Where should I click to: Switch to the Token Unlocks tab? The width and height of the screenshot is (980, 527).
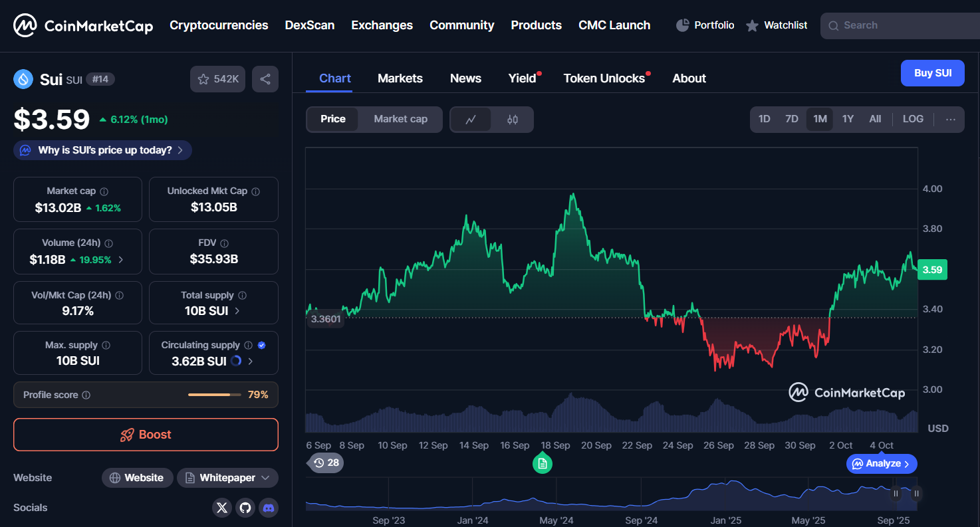click(x=604, y=78)
